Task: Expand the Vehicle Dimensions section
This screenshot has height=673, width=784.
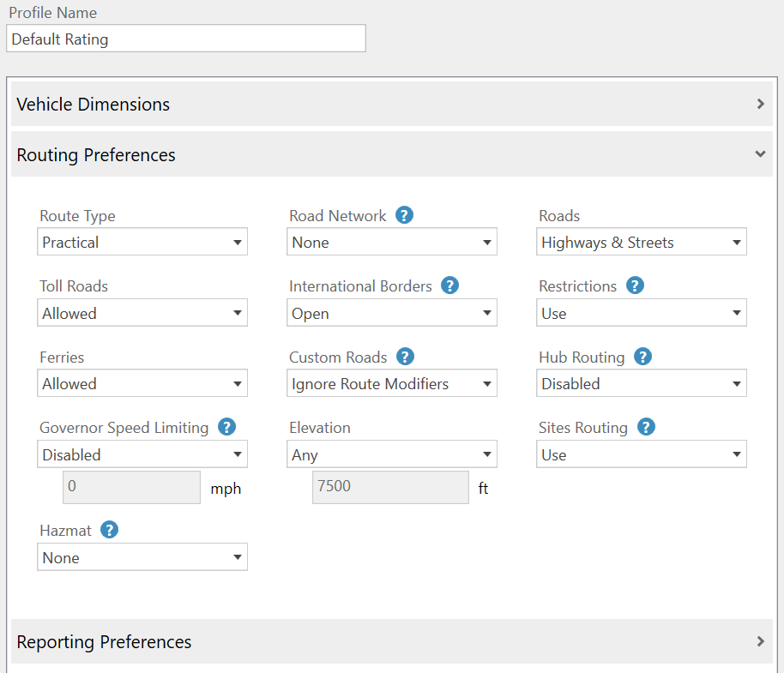Action: (x=392, y=104)
